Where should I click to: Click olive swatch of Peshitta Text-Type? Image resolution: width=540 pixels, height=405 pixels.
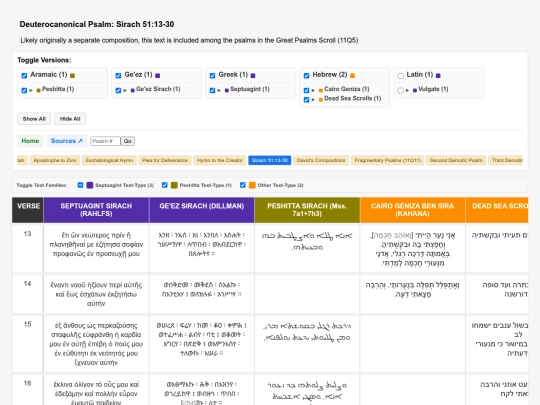click(x=174, y=185)
